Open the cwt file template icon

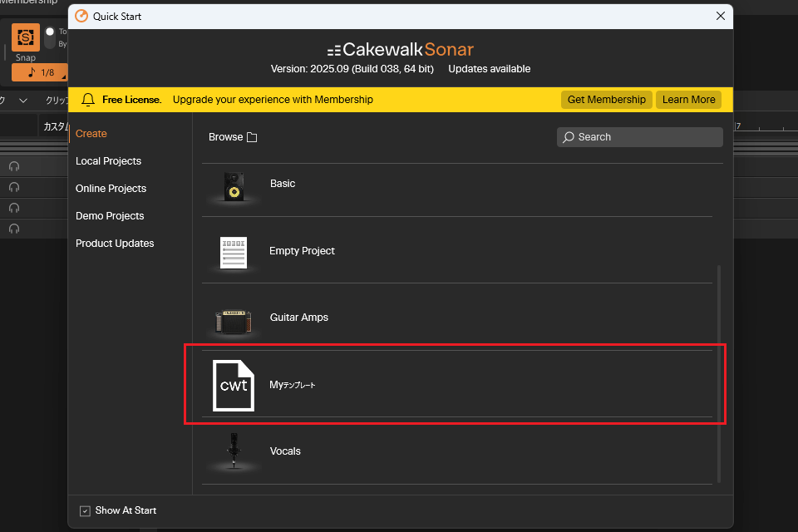[x=234, y=385]
